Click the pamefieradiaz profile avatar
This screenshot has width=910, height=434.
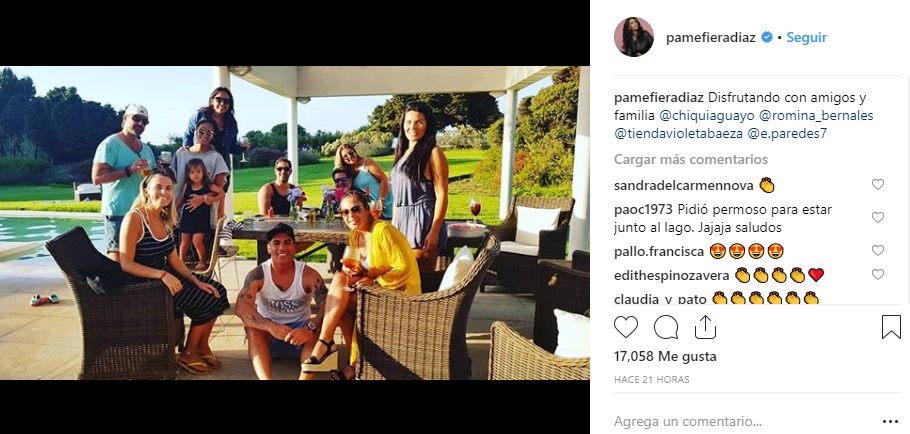pos(634,37)
